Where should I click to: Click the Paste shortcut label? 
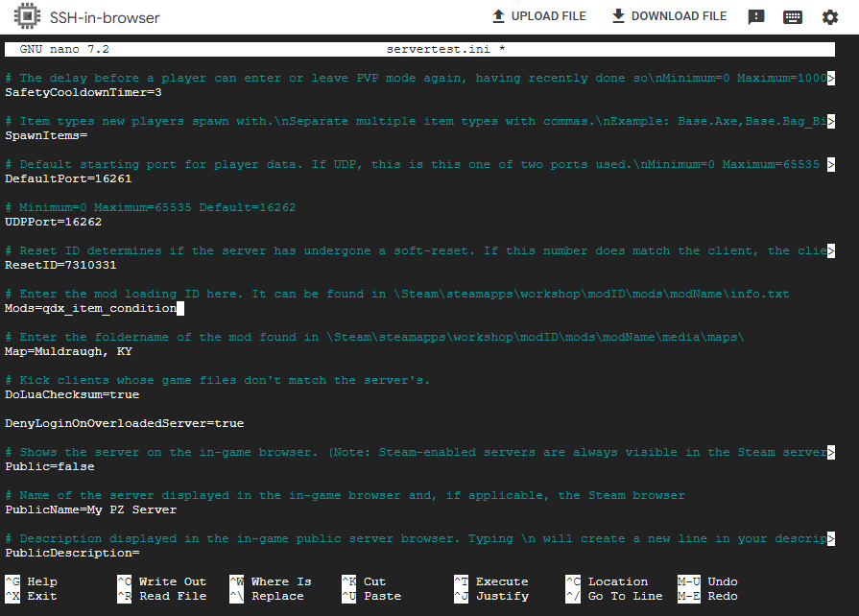(382, 596)
